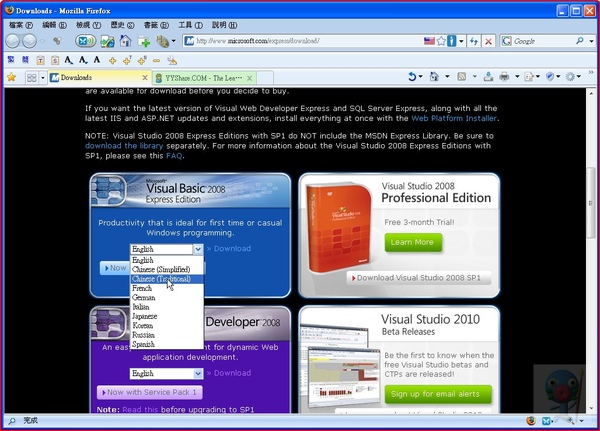Click the red X stop loading button
Screen dimensions: 600x431
coord(488,41)
